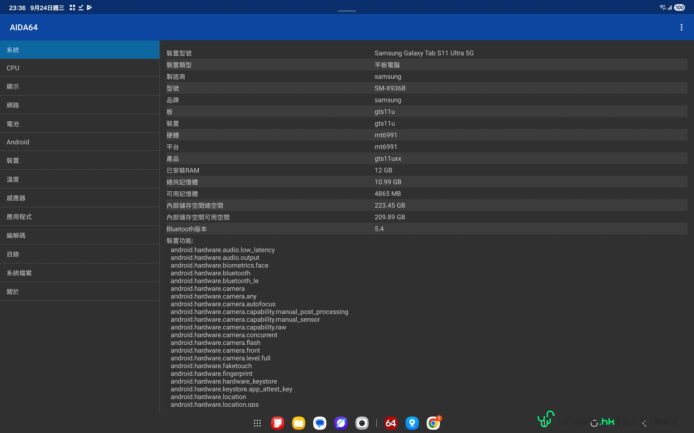Select android.hardware.camera.capability.raw line

[228, 327]
